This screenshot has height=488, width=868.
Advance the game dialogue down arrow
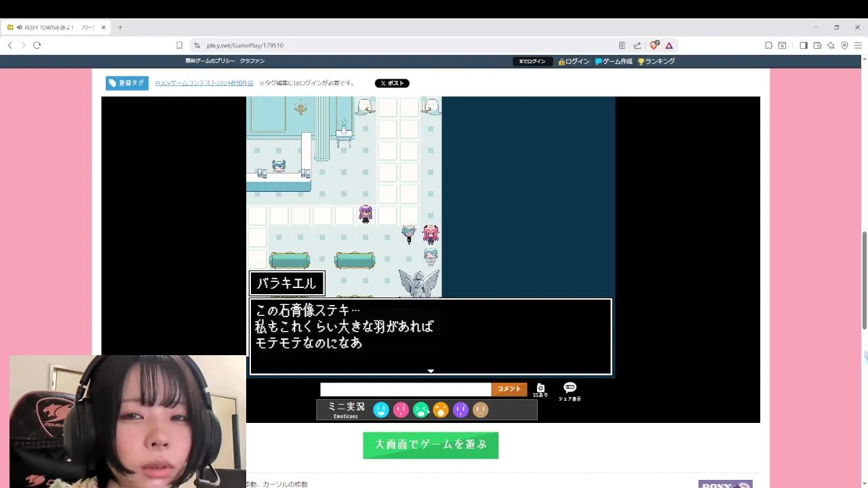[431, 371]
